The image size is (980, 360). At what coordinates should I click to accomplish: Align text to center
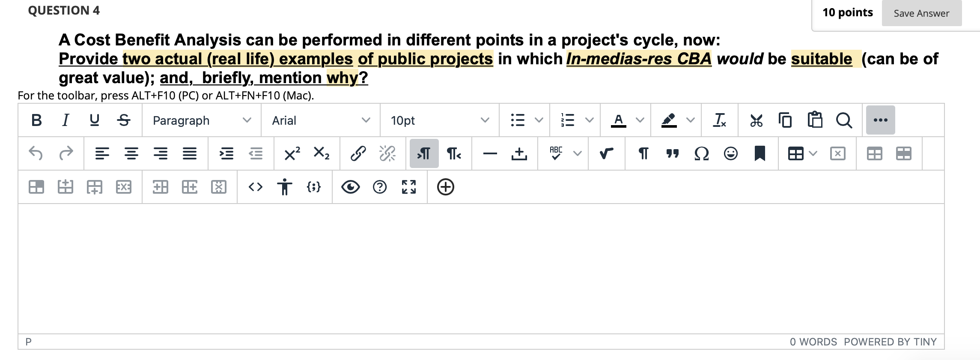click(131, 153)
